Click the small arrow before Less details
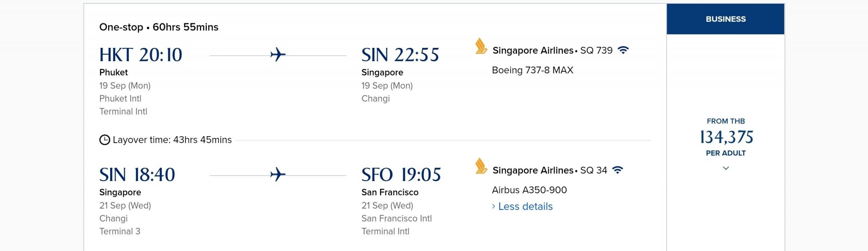The height and width of the screenshot is (251, 868). (x=493, y=206)
